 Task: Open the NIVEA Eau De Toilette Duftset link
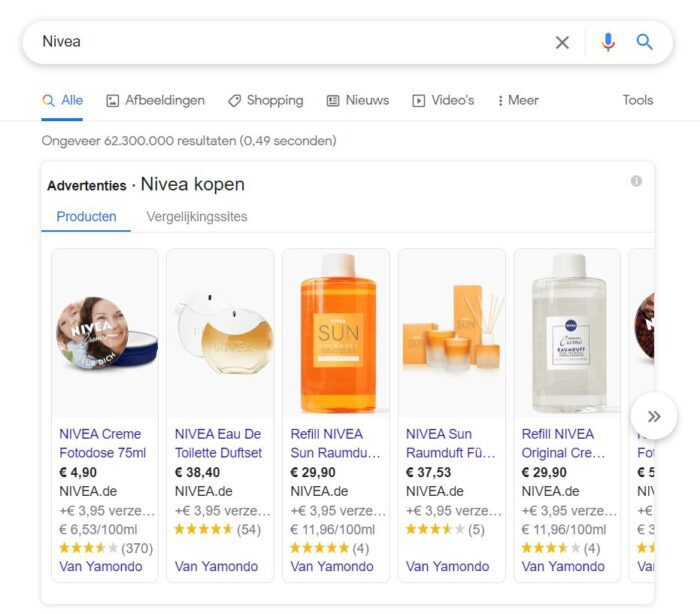tap(218, 443)
